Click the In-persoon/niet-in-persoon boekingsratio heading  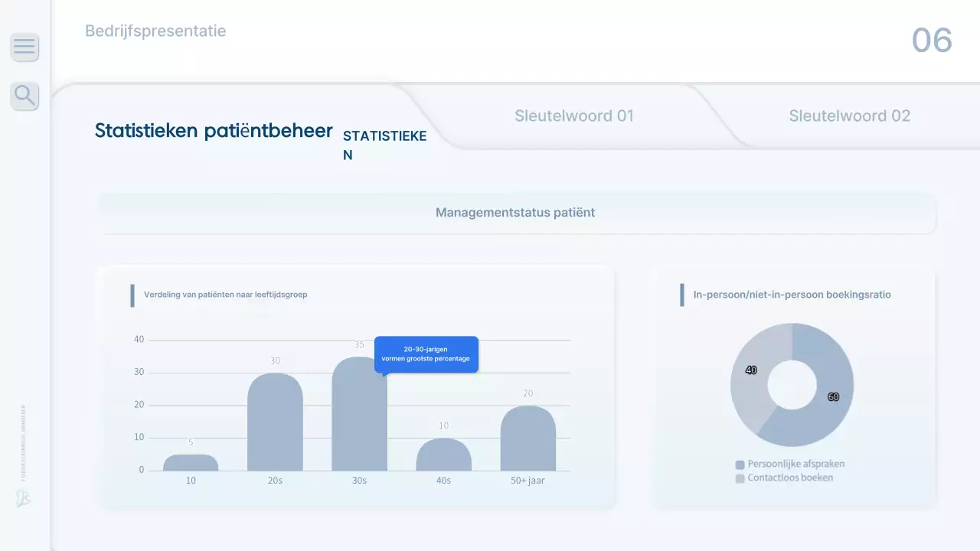792,295
